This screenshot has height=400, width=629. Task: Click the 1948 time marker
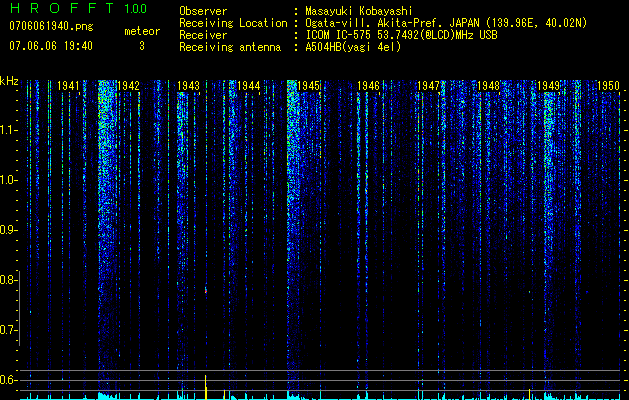(x=489, y=85)
